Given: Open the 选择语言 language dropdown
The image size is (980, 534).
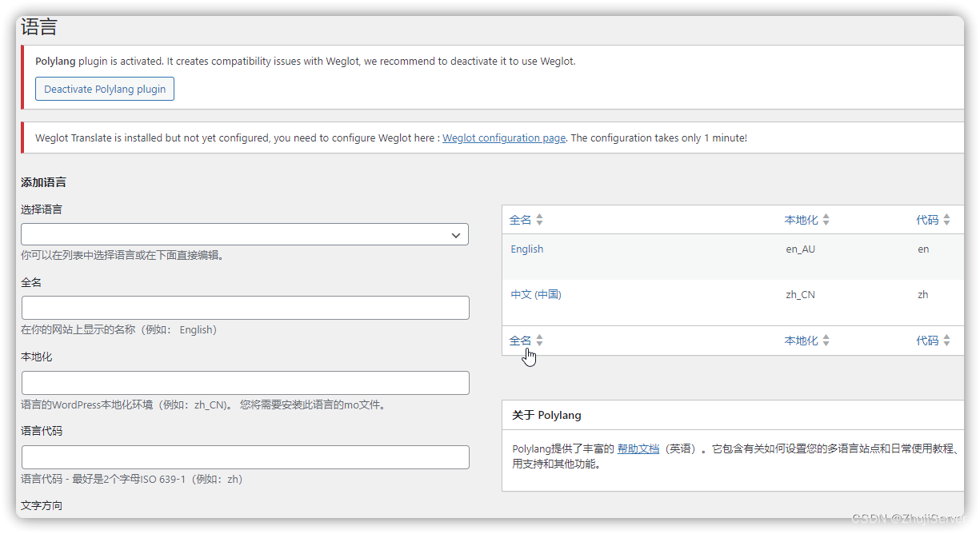Looking at the screenshot, I should pyautogui.click(x=245, y=234).
